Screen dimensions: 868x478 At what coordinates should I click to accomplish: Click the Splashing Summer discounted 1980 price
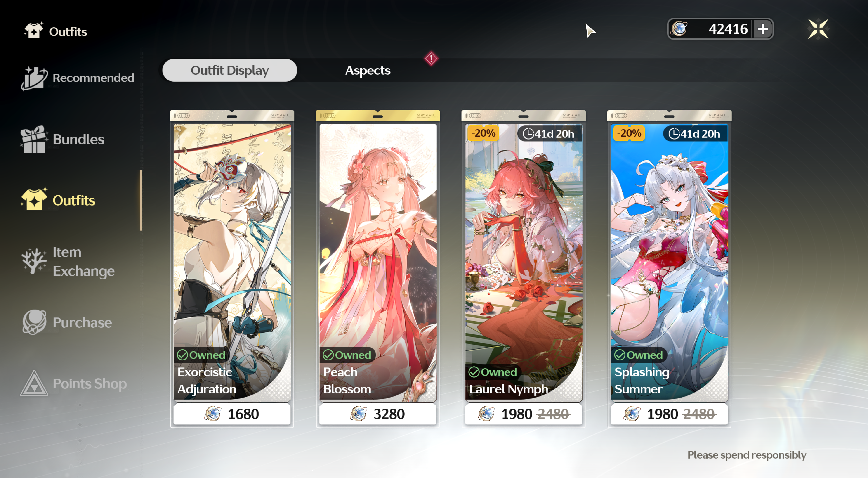click(662, 414)
